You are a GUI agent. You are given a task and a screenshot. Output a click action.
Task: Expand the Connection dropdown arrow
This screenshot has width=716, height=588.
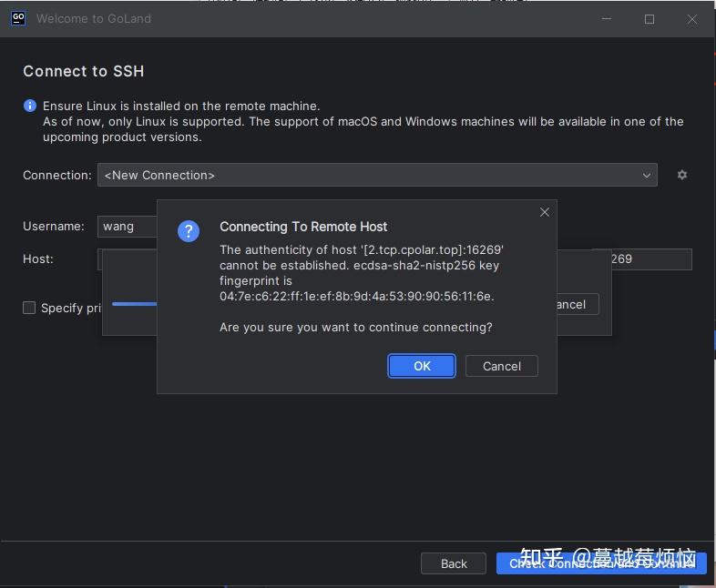pyautogui.click(x=647, y=175)
